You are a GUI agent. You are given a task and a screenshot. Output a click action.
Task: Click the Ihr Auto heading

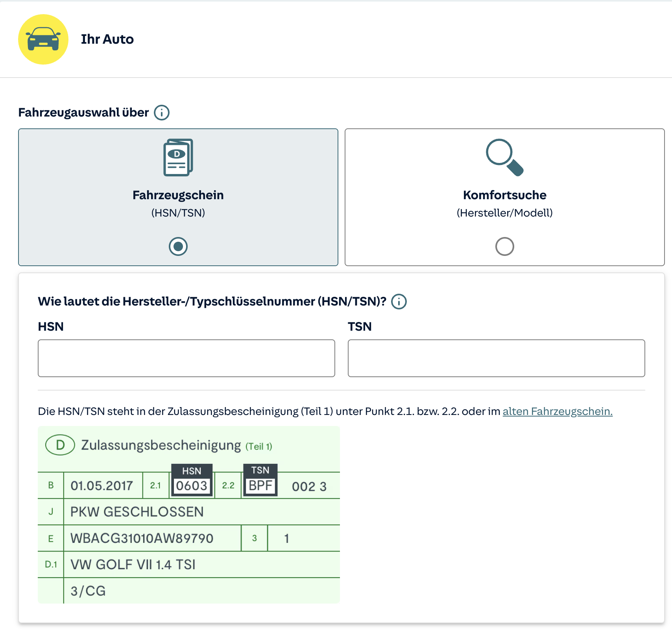107,39
